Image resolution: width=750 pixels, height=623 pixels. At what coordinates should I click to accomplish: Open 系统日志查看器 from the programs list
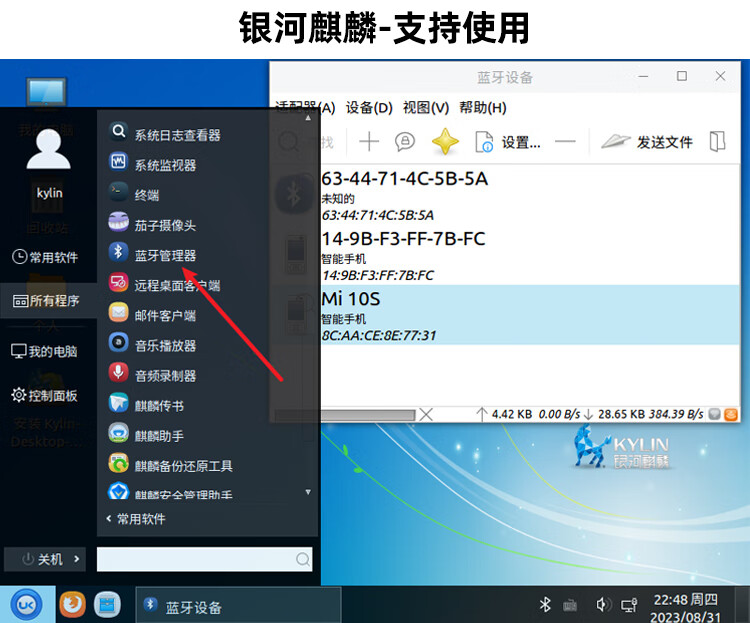(x=165, y=134)
